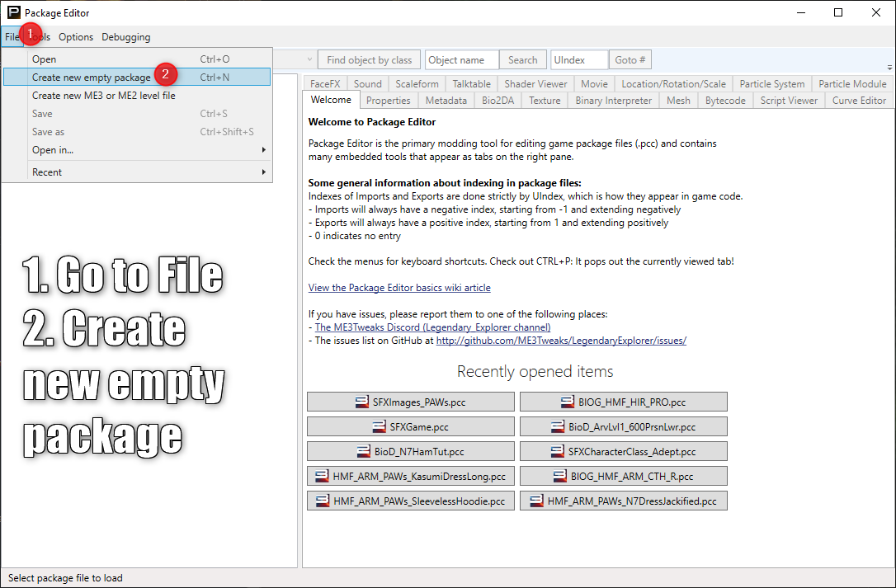Click the Goto # button

[x=630, y=60]
